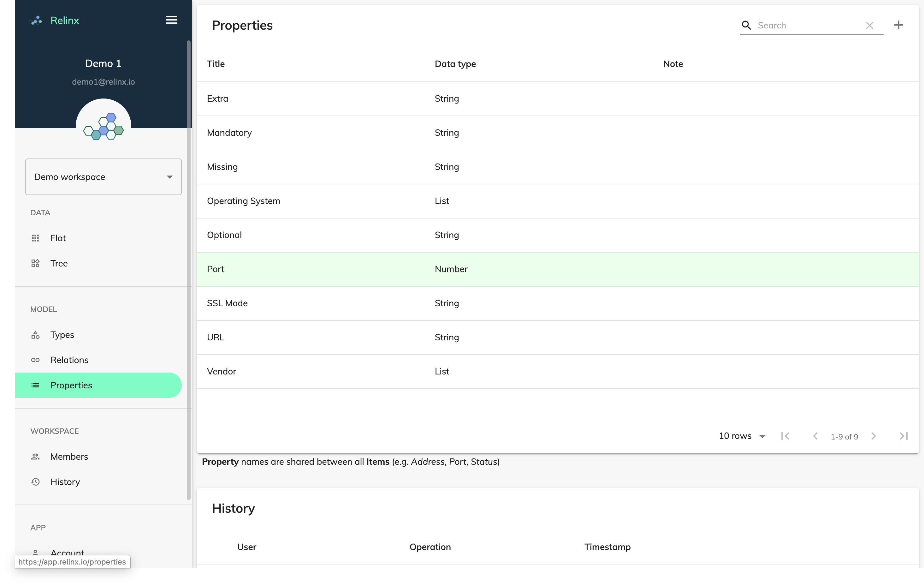The width and height of the screenshot is (924, 586).
Task: Select the SSL Mode property row
Action: point(558,303)
